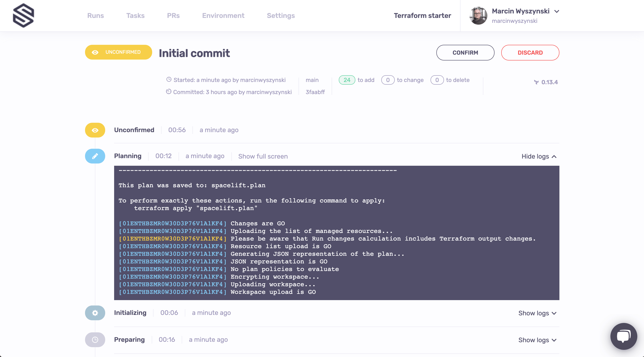The height and width of the screenshot is (357, 644).
Task: Click the clock icon on Preparing step
Action: point(95,339)
